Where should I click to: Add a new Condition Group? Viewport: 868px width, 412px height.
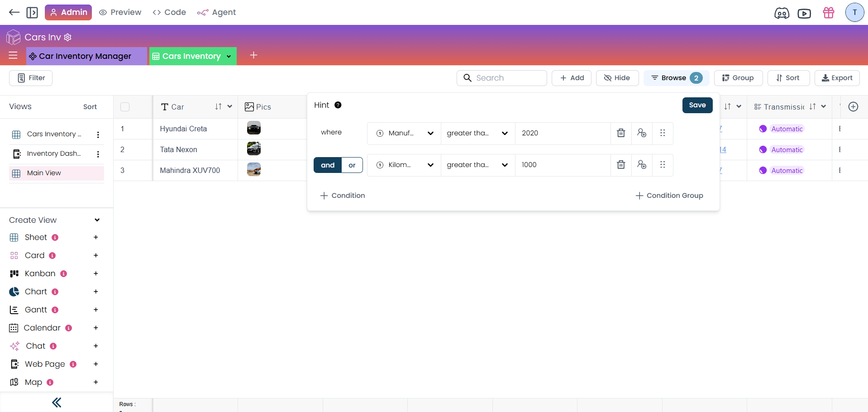[669, 196]
